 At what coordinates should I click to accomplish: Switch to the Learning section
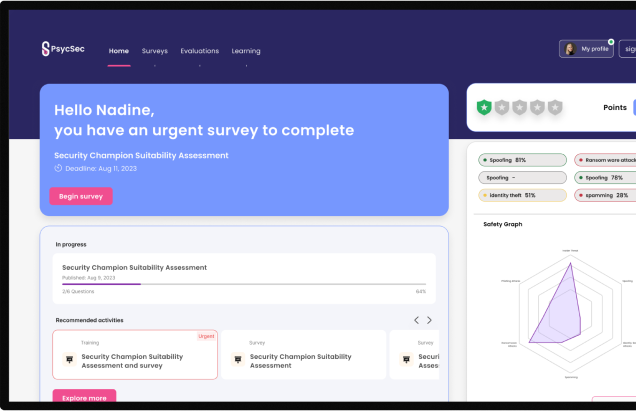pyautogui.click(x=246, y=51)
